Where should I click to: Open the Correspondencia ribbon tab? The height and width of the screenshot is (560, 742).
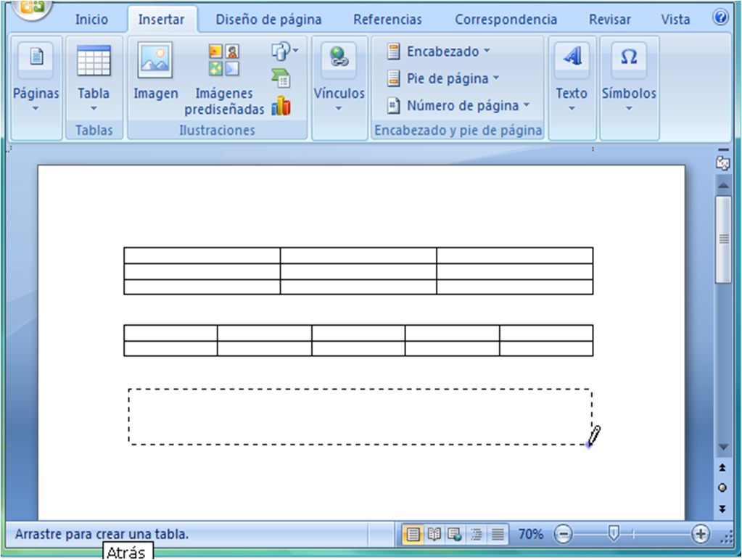(505, 20)
